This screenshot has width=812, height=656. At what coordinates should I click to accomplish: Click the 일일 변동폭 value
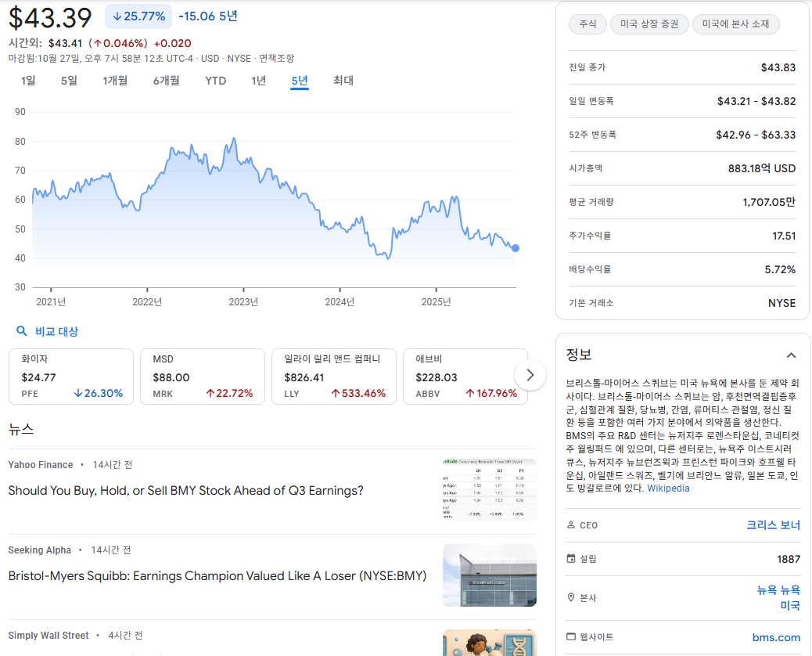(x=756, y=101)
